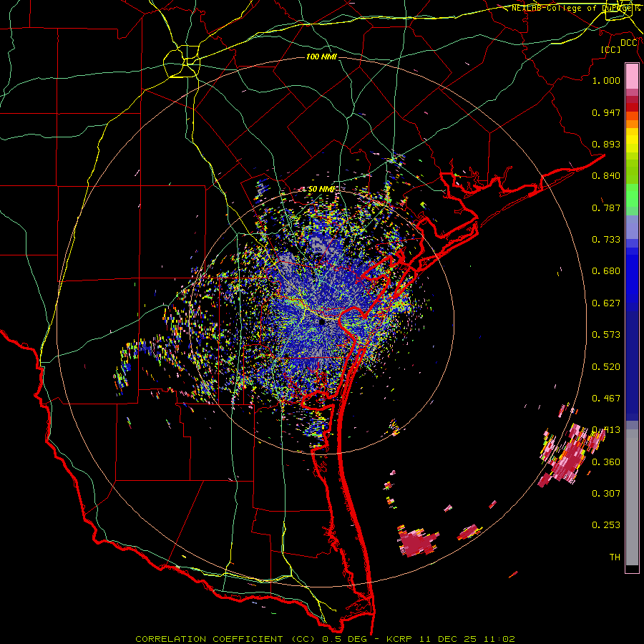
Task: Click the "100 NMI" range ring label
Action: (321, 57)
